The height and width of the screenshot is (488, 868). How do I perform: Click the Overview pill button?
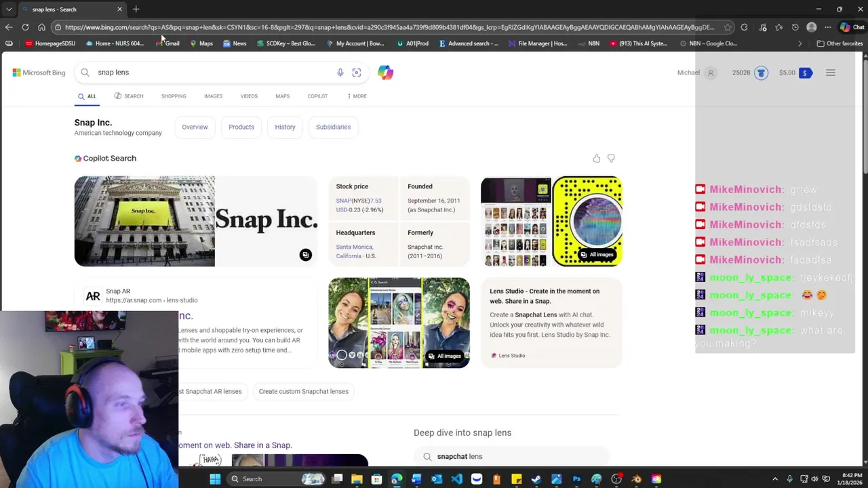[x=195, y=127]
